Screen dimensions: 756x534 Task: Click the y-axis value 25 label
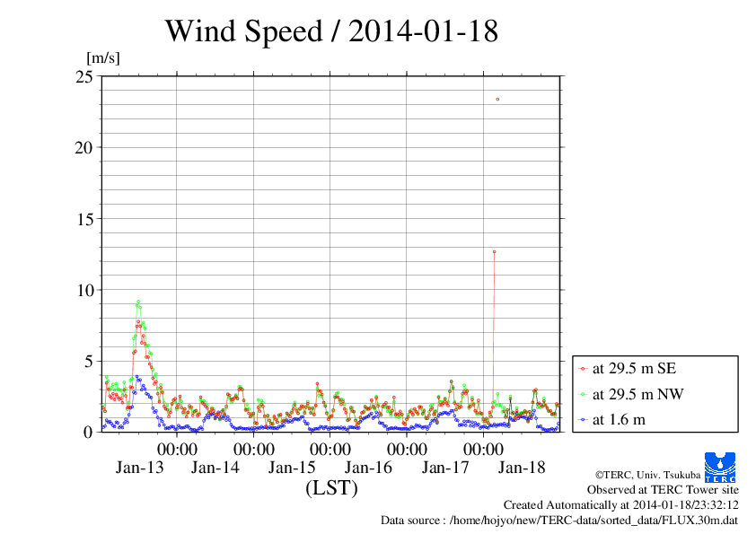[x=84, y=76]
